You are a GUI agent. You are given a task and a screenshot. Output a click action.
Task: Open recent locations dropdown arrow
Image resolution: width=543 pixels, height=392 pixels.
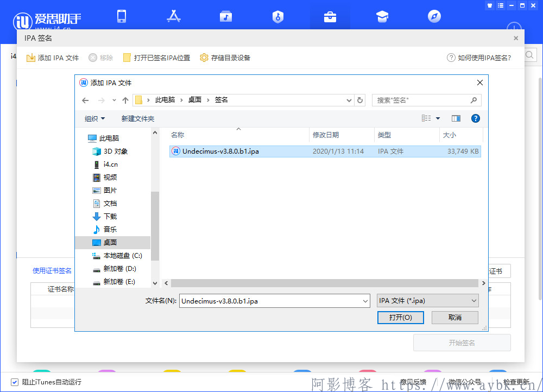click(114, 100)
